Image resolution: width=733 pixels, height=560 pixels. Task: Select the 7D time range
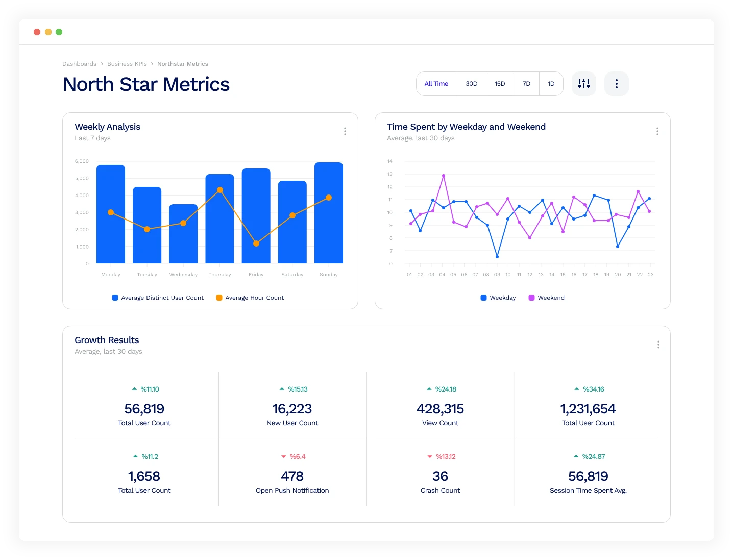[x=526, y=84]
